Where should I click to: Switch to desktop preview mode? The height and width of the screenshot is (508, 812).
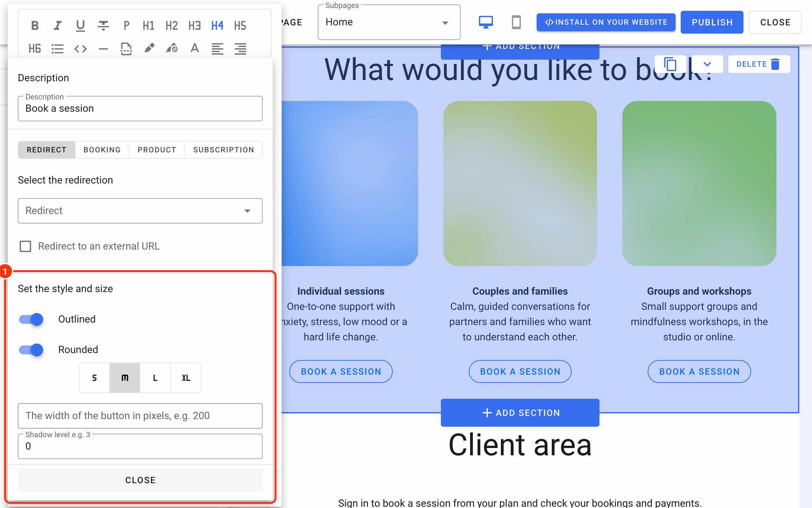486,23
